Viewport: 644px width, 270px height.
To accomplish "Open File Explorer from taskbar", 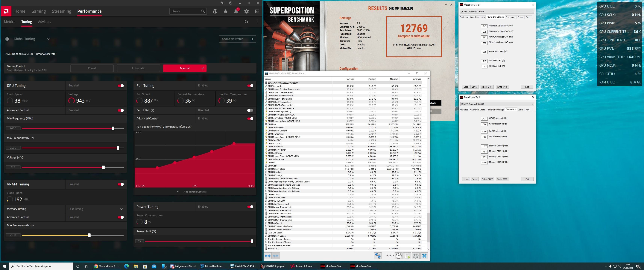I will tap(136, 266).
